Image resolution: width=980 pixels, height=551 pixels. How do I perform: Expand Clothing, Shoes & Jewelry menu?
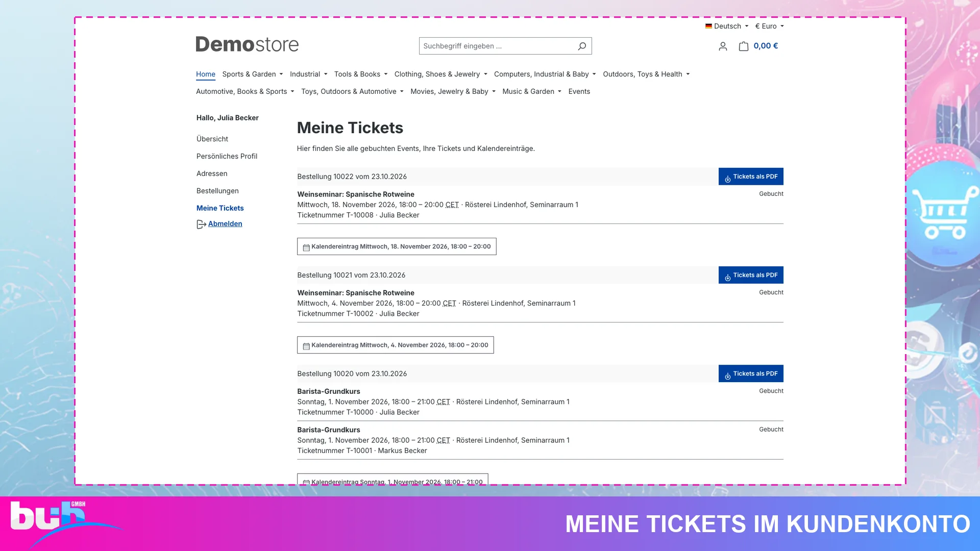pos(441,74)
